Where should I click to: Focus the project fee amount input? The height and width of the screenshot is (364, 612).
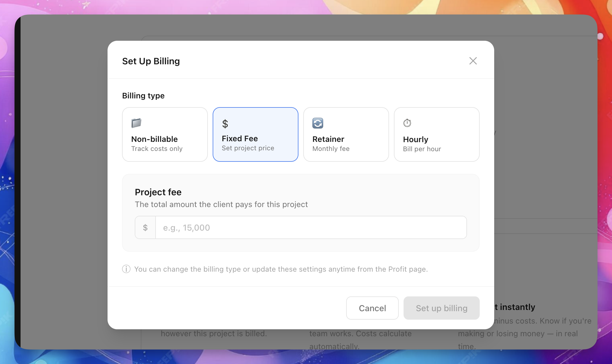[311, 228]
